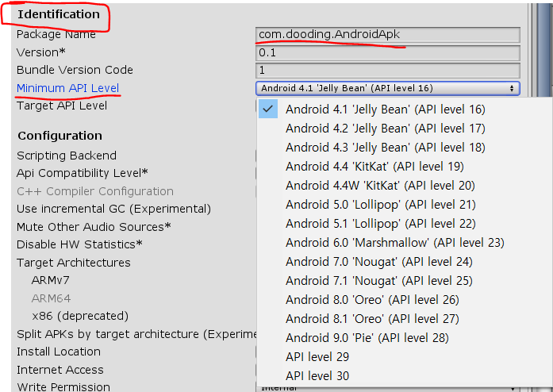Click the x86 (deprecated) label
Image resolution: width=553 pixels, height=392 pixels.
(x=80, y=316)
